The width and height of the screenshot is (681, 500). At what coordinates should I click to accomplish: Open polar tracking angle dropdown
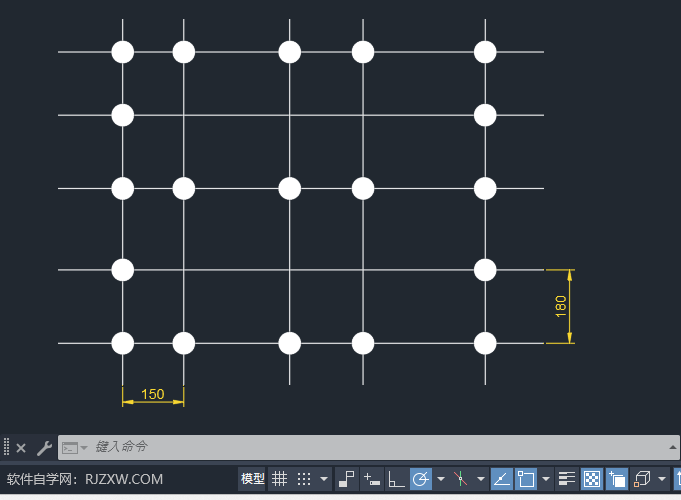(440, 479)
